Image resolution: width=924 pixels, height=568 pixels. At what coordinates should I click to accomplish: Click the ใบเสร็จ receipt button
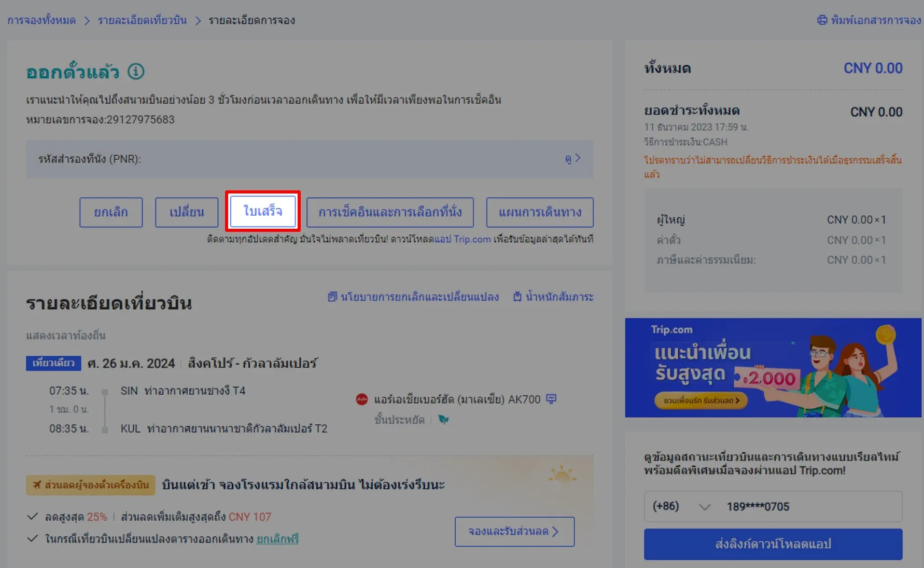click(x=263, y=211)
